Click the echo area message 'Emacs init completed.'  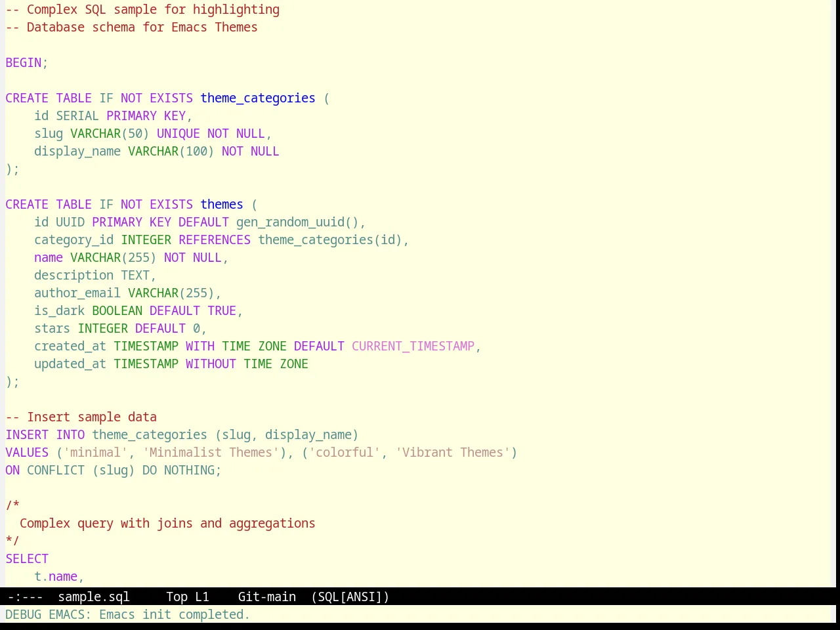174,614
